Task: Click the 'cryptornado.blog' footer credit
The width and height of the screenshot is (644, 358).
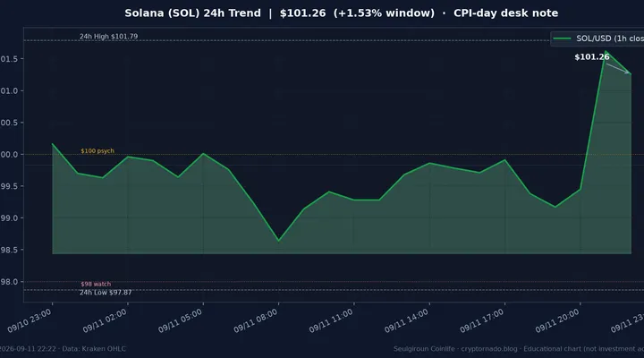Action: tap(489, 349)
